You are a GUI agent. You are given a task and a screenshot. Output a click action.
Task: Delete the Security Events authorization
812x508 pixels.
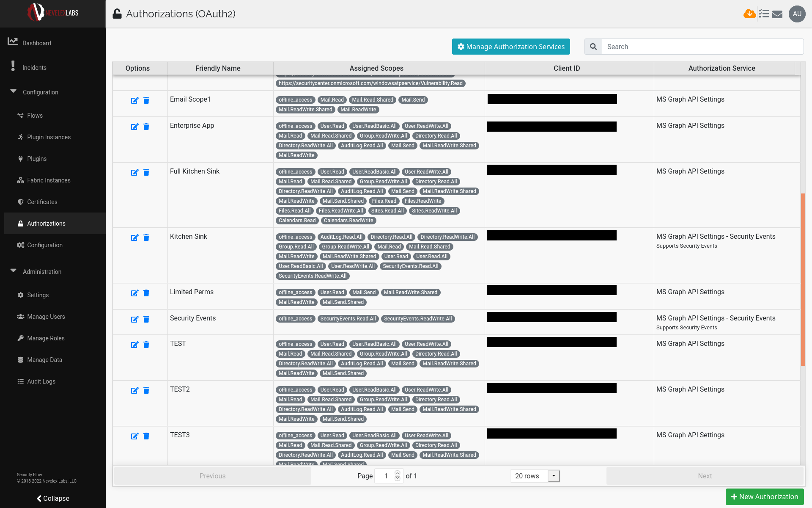coord(146,319)
